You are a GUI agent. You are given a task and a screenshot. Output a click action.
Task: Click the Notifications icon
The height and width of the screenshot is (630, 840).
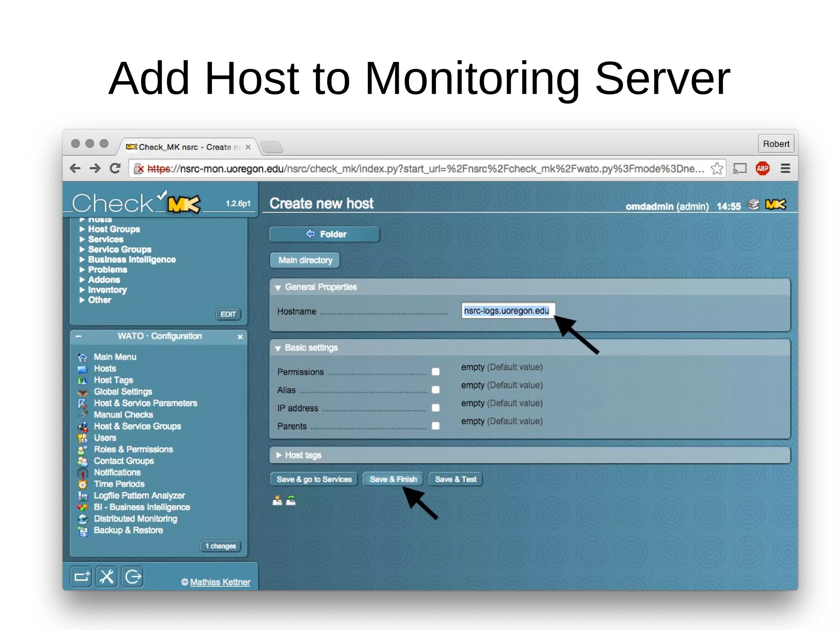tap(82, 473)
